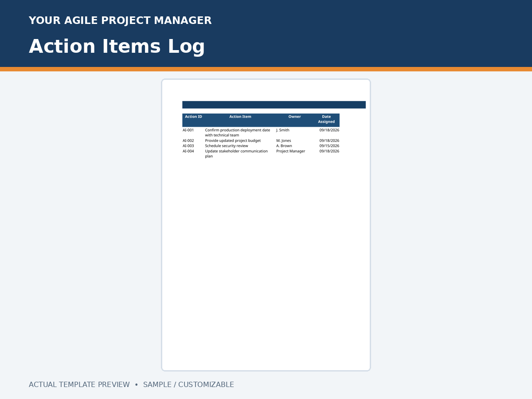The height and width of the screenshot is (399, 532).
Task: Click the Action Items Log title
Action: (117, 47)
